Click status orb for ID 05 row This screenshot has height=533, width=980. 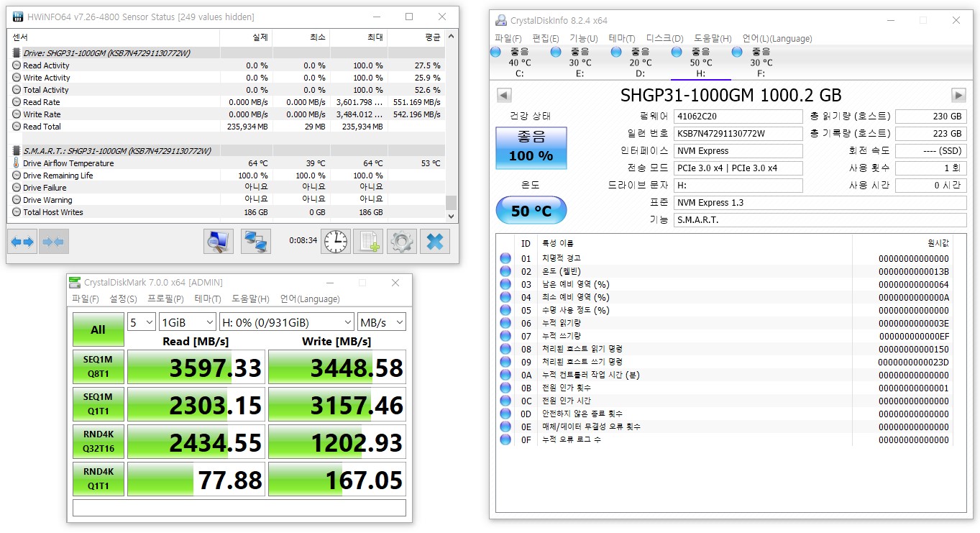(505, 310)
